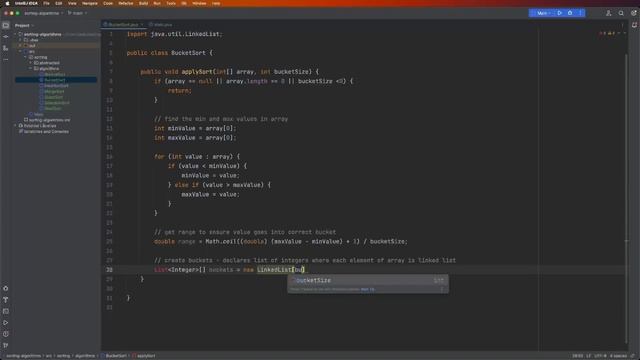Open the Git tool window icon
640x360 pixels.
coord(6,346)
